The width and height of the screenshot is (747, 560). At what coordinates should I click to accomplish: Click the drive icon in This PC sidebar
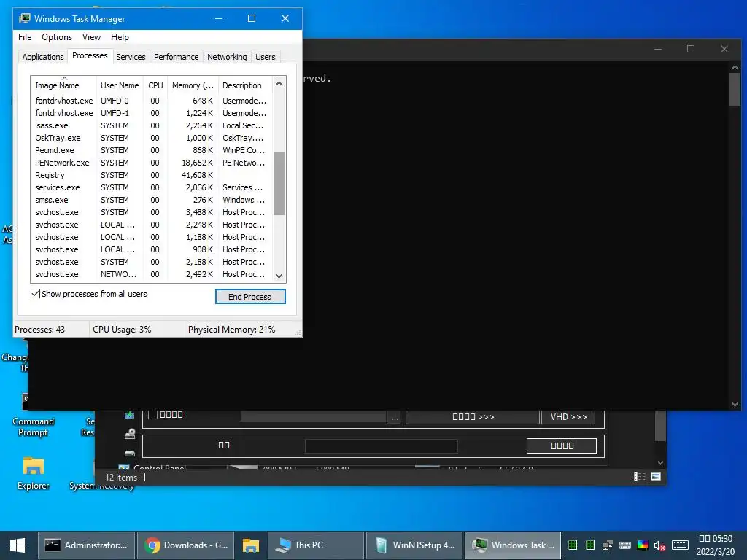(130, 454)
